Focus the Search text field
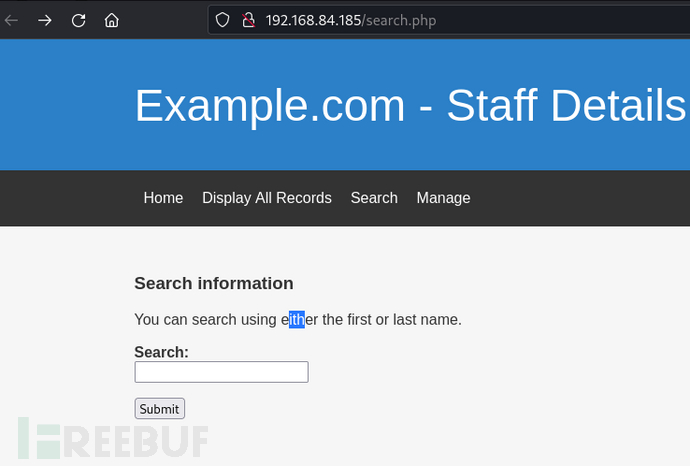This screenshot has width=690, height=466. pyautogui.click(x=221, y=372)
